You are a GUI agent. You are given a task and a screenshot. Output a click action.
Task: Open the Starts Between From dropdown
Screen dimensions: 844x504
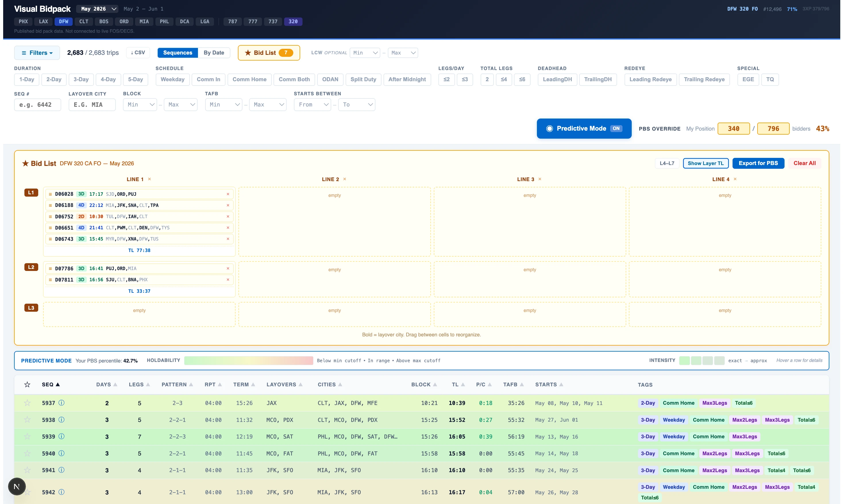point(312,104)
